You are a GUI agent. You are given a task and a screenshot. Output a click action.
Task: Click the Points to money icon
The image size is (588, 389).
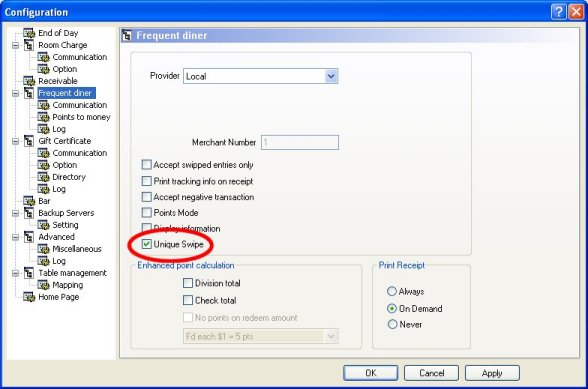(x=43, y=117)
